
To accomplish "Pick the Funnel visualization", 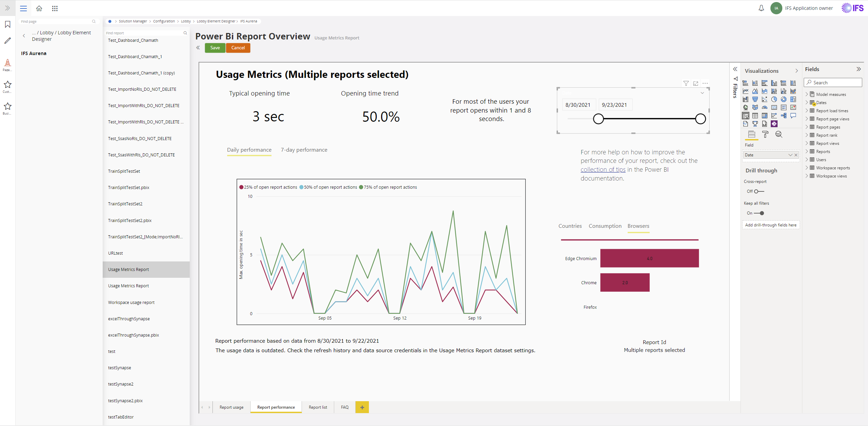I will (755, 99).
